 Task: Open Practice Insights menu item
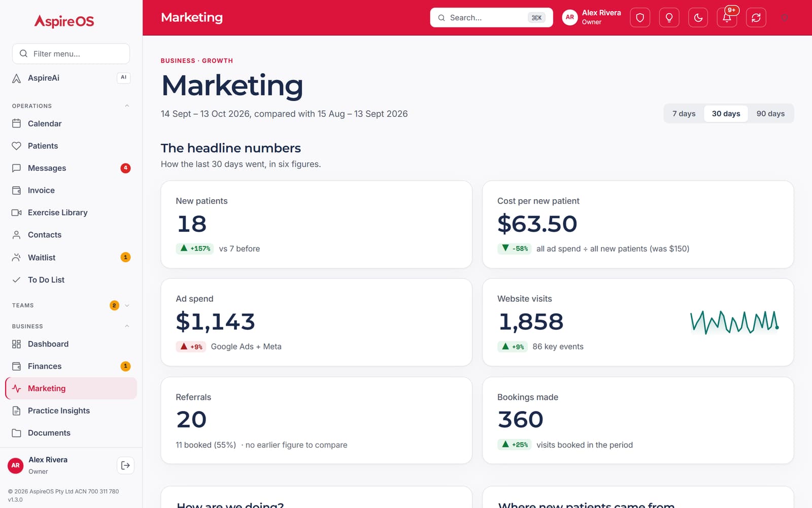click(x=71, y=410)
